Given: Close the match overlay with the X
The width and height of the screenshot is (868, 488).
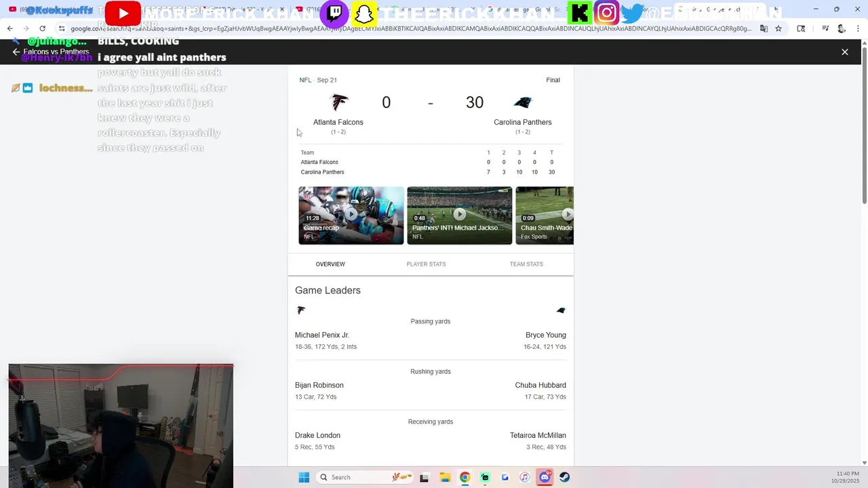Looking at the screenshot, I should click(845, 52).
